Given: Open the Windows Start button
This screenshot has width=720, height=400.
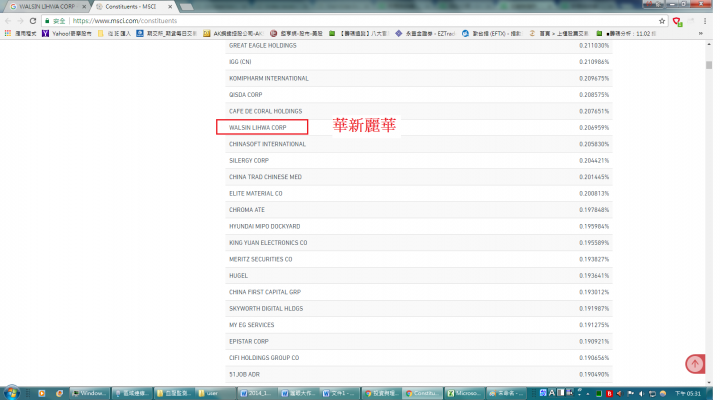Looking at the screenshot, I should [11, 393].
